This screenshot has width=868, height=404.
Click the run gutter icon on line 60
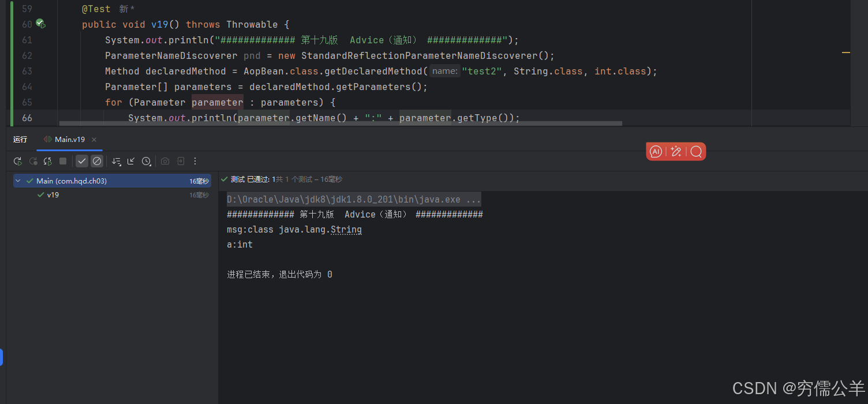[x=40, y=24]
